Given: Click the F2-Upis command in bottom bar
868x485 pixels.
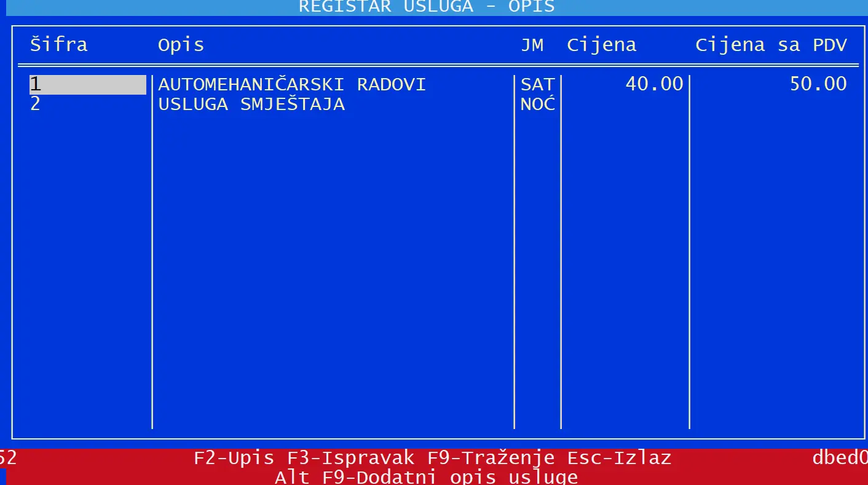Looking at the screenshot, I should 234,458.
